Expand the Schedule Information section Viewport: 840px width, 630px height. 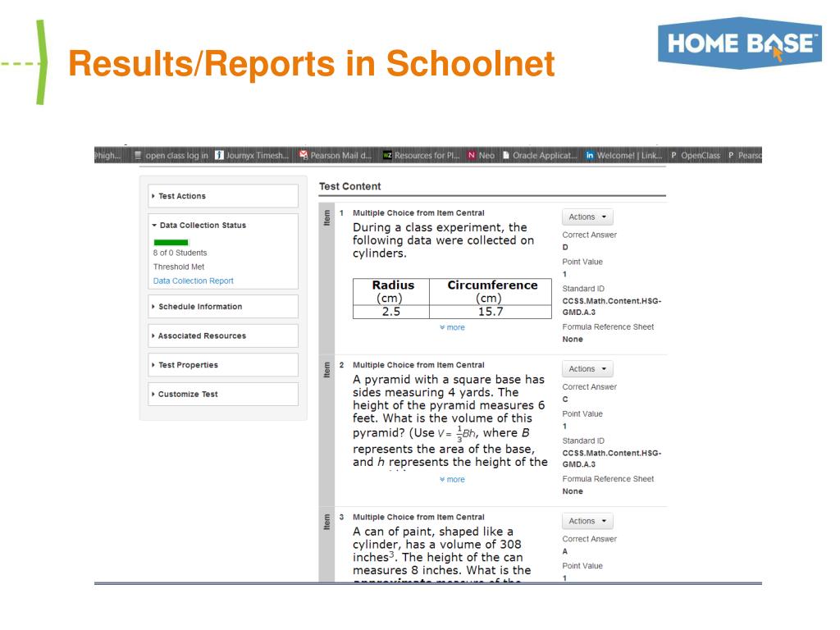tap(223, 307)
